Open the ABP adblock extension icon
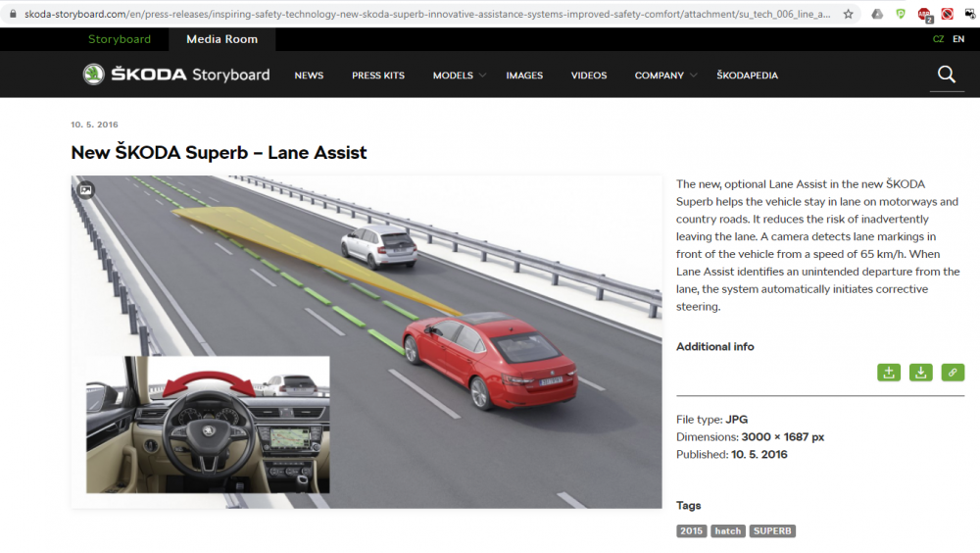980x553 pixels. (924, 15)
